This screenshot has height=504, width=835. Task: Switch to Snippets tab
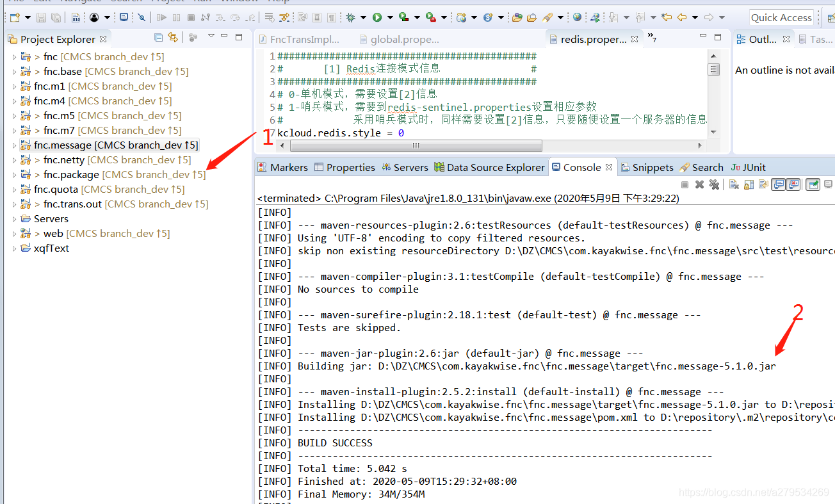click(647, 167)
